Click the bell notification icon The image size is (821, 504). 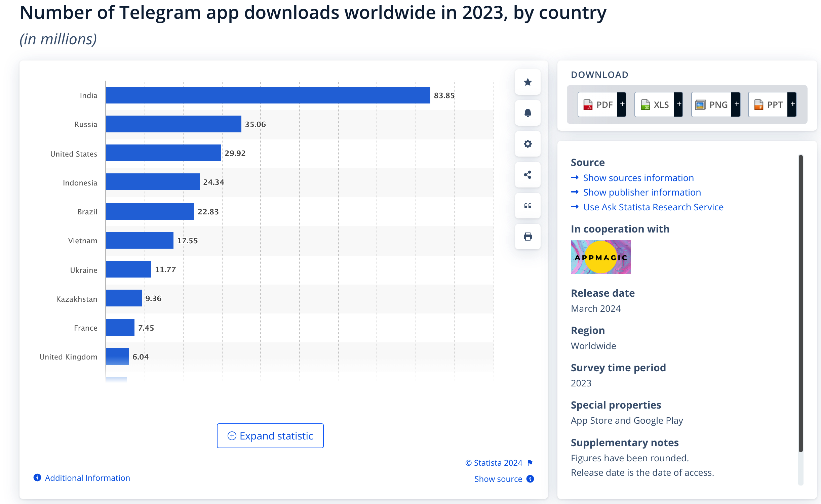tap(527, 113)
